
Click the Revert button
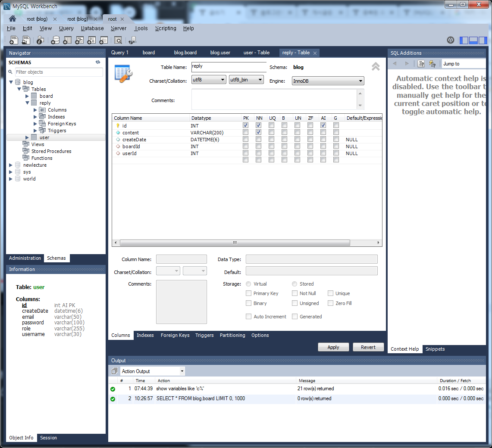[x=368, y=347]
